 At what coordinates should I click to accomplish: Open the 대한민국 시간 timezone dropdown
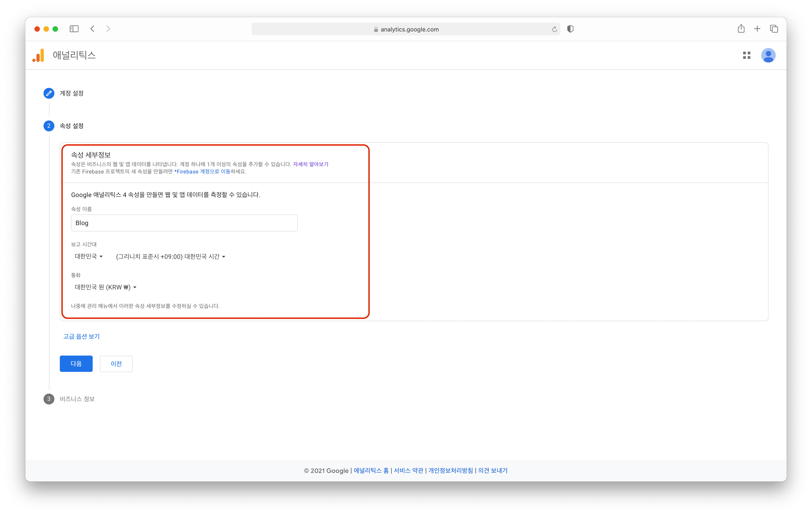pyautogui.click(x=171, y=257)
